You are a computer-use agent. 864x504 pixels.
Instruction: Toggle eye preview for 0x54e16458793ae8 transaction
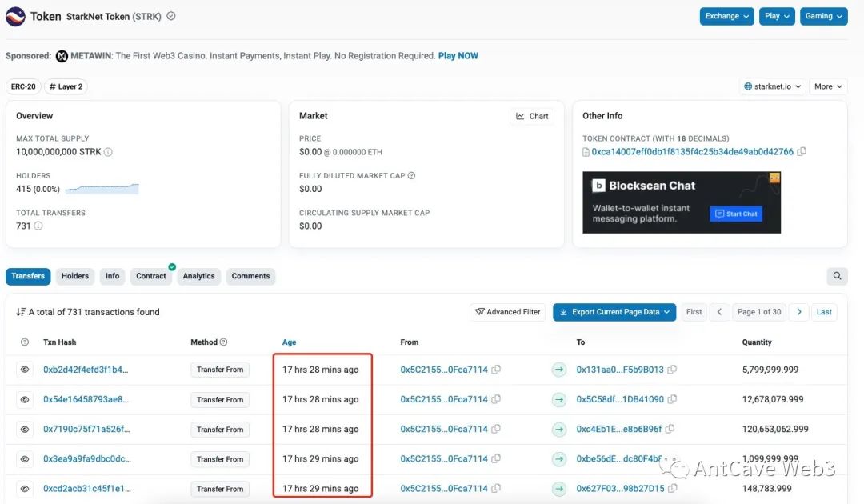(x=25, y=399)
